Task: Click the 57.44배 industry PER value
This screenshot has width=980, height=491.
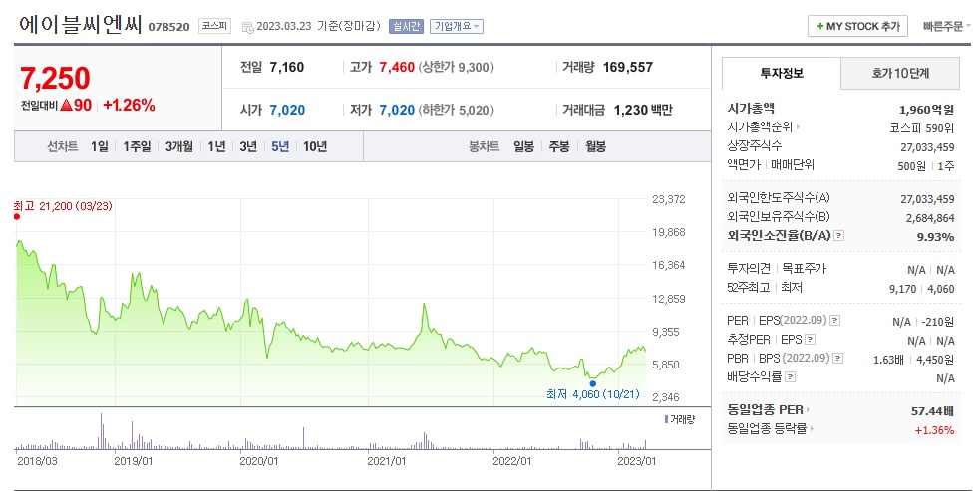Action: (932, 411)
